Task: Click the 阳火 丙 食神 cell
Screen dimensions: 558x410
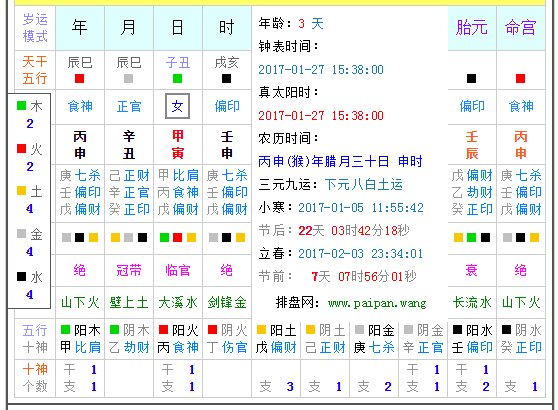Action: tap(178, 339)
